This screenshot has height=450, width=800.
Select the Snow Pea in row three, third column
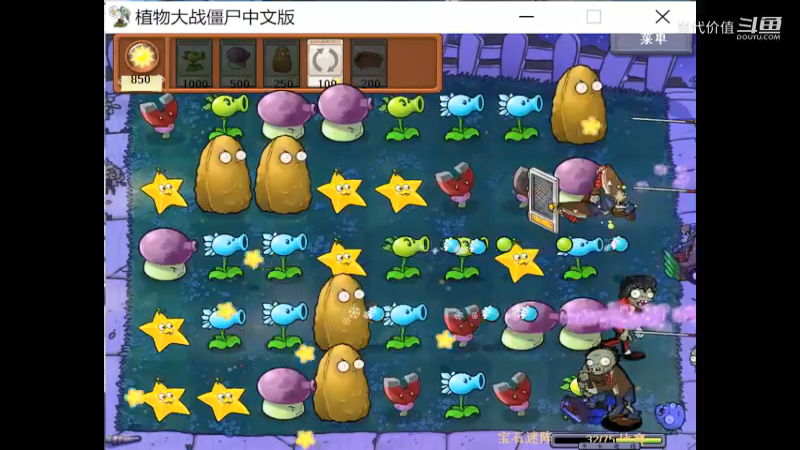(285, 256)
